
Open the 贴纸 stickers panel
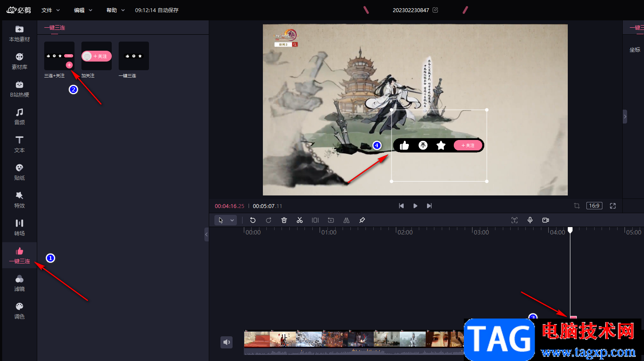click(x=19, y=172)
